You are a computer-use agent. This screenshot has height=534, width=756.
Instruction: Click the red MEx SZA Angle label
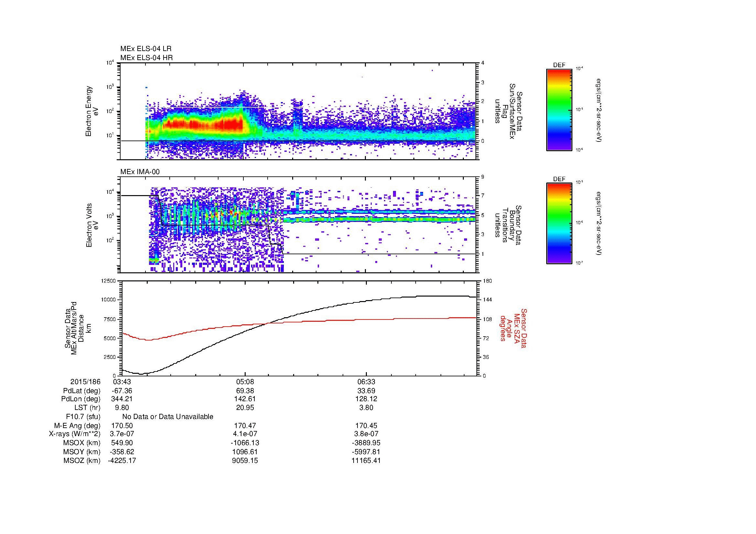click(513, 328)
